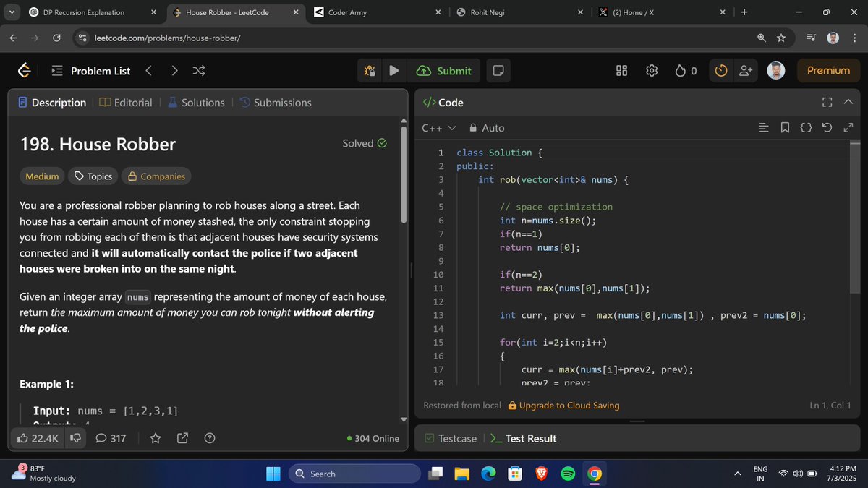Viewport: 868px width, 488px height.
Task: Go to previous problem arrow
Action: [148, 71]
